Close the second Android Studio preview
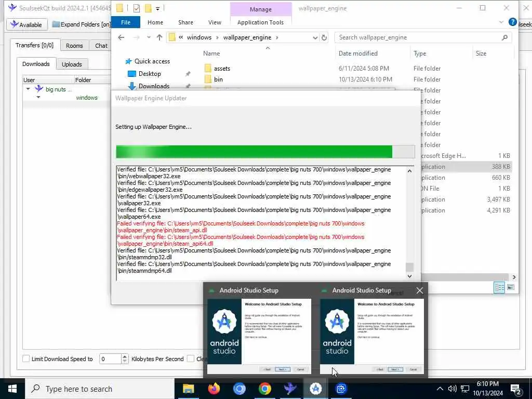This screenshot has height=399, width=532. coord(420,290)
